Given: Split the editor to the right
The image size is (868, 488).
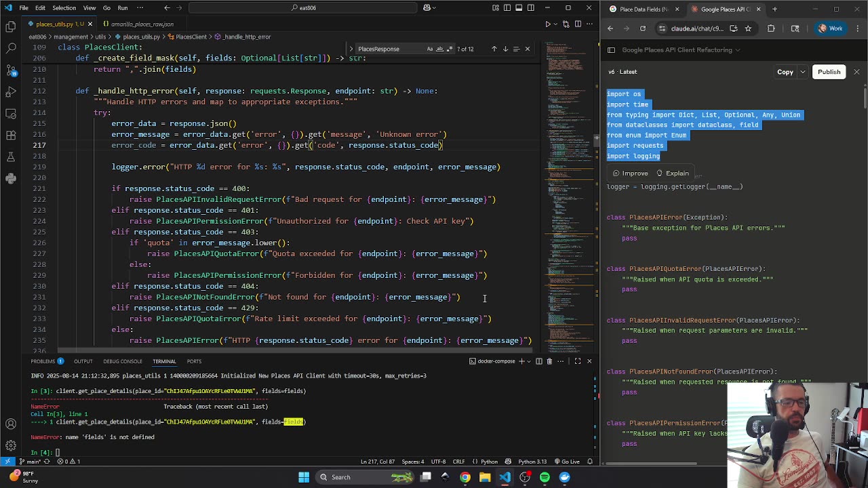Looking at the screenshot, I should pyautogui.click(x=578, y=24).
